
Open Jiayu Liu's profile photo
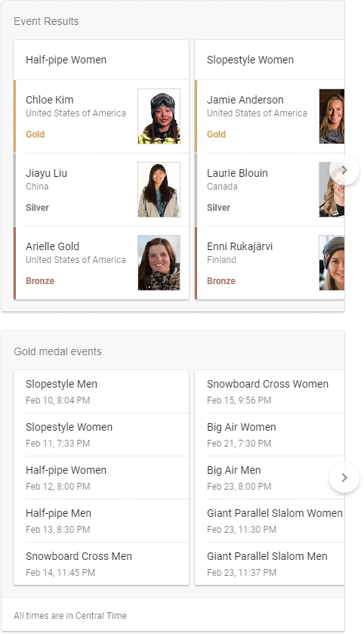[x=159, y=190]
